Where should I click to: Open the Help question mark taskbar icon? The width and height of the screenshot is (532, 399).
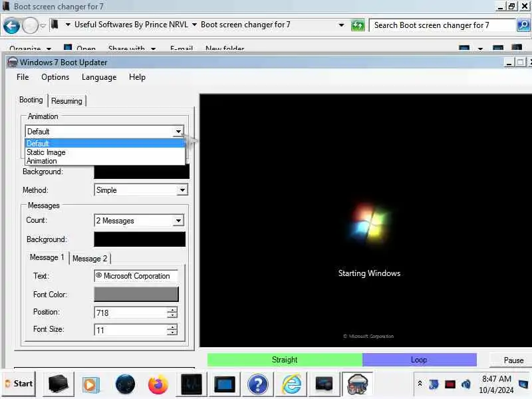click(x=258, y=384)
